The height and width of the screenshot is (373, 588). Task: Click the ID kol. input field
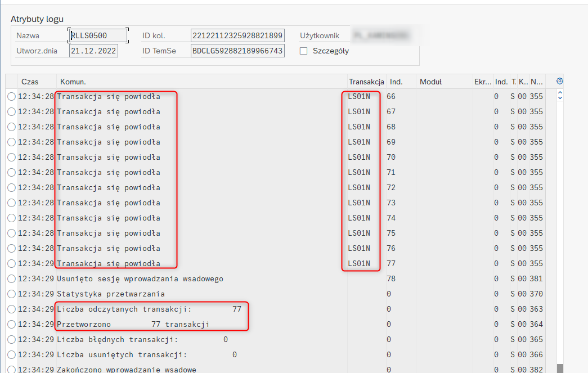pos(237,36)
